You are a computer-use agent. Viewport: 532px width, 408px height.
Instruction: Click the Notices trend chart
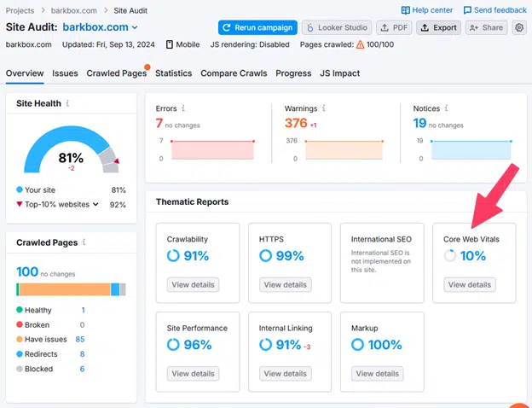[x=471, y=150]
